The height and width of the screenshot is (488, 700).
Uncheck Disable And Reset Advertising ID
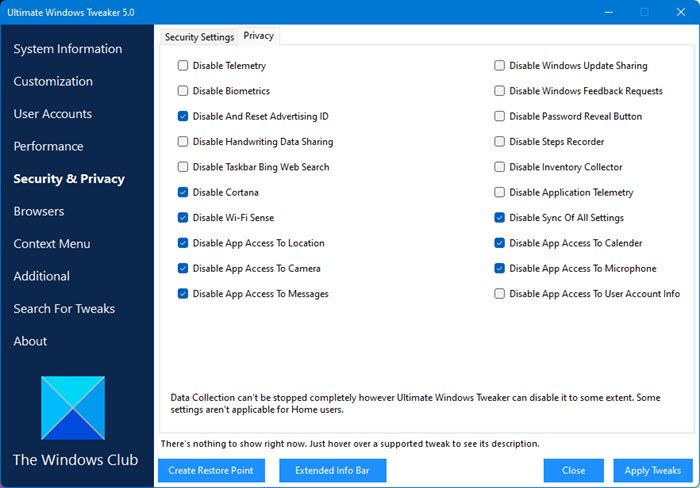[183, 117]
